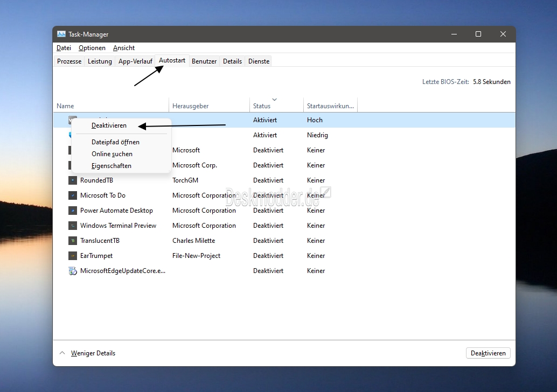The height and width of the screenshot is (392, 557).
Task: Select the Power Automate Desktop entry
Action: [116, 211]
